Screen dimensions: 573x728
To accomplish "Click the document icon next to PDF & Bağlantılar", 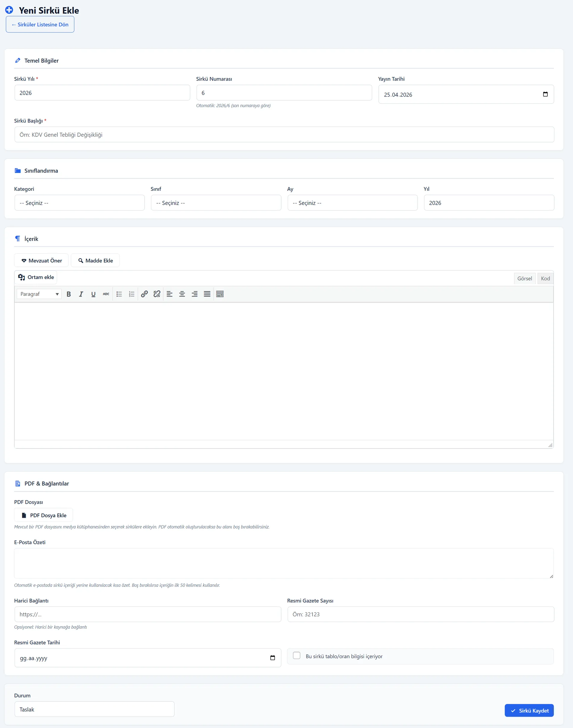I will (x=18, y=484).
